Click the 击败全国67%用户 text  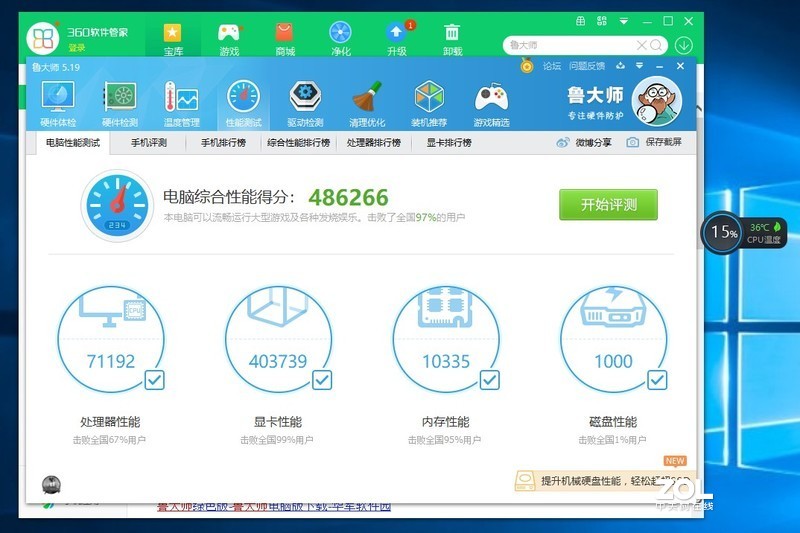point(109,440)
